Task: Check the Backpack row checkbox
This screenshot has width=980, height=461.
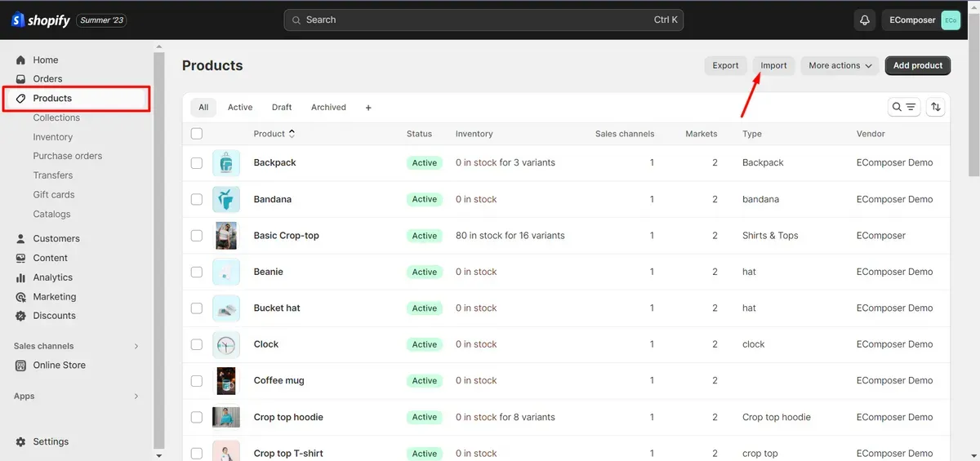Action: click(197, 163)
